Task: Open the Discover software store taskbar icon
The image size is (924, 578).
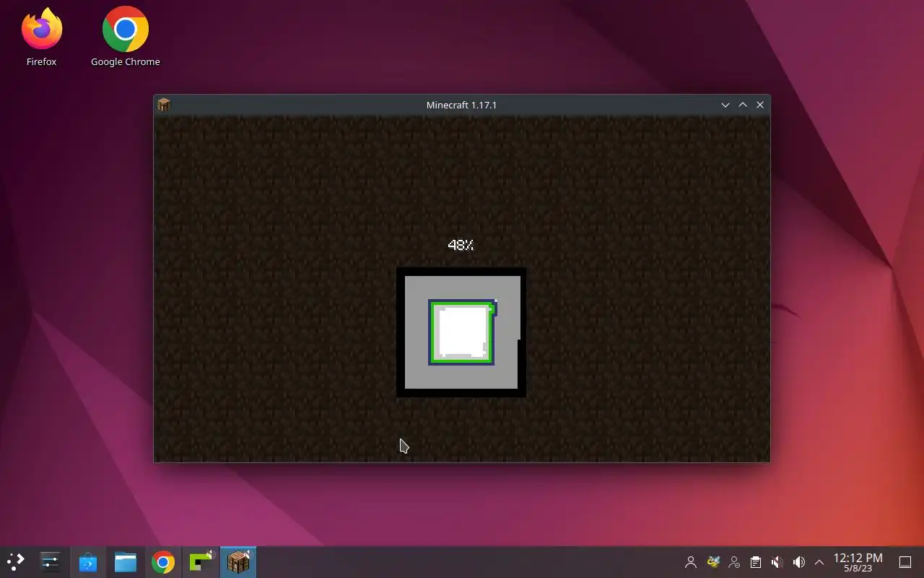Action: (88, 561)
